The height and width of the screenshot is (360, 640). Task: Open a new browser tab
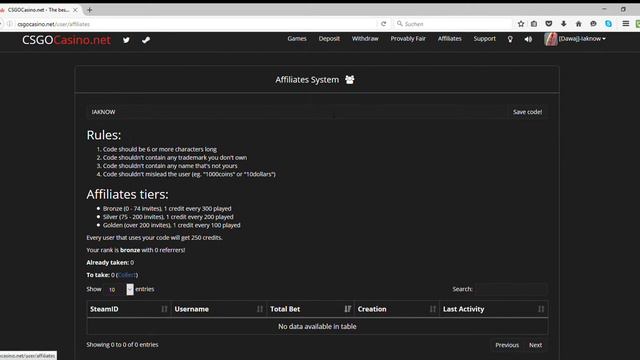point(89,10)
